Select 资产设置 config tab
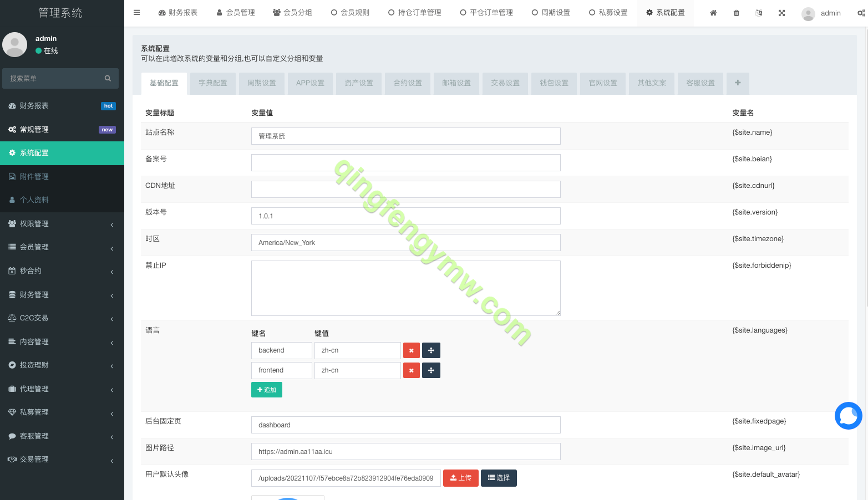Viewport: 868px width, 500px height. pyautogui.click(x=359, y=83)
